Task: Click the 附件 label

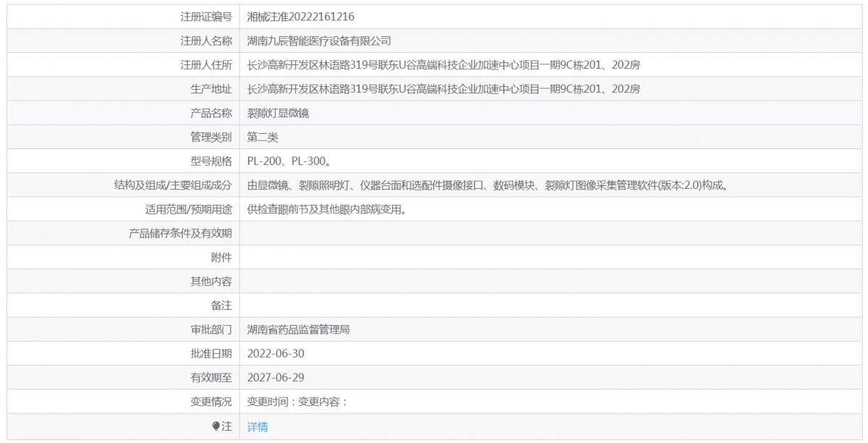Action: (x=221, y=258)
